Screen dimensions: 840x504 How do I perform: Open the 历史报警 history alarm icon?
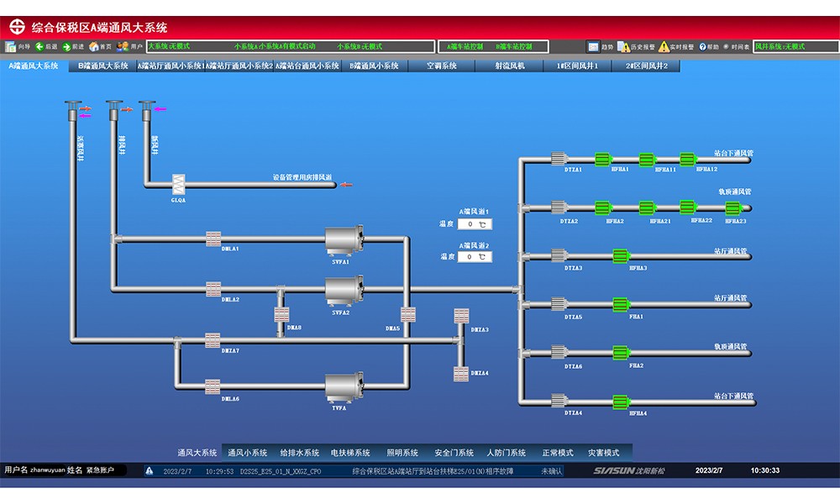pyautogui.click(x=624, y=47)
